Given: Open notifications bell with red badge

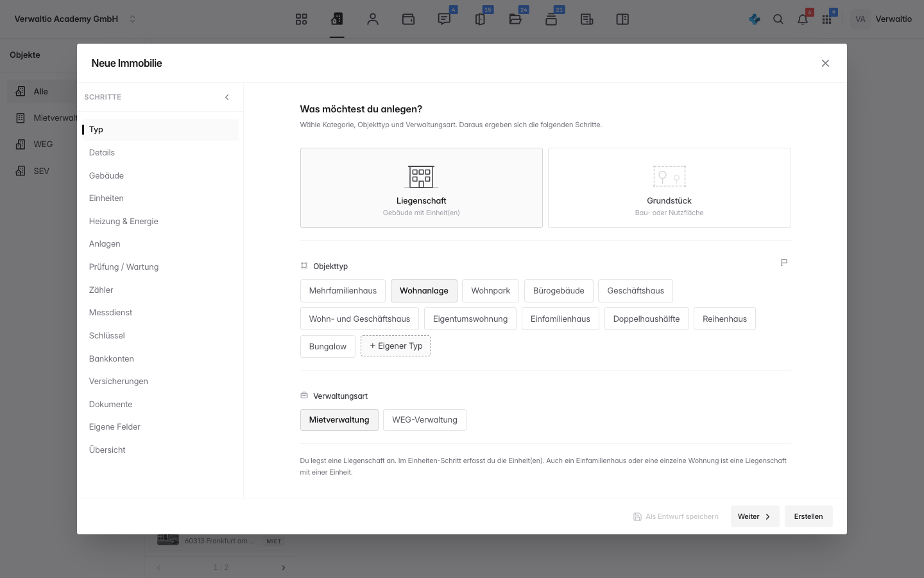Looking at the screenshot, I should [803, 19].
